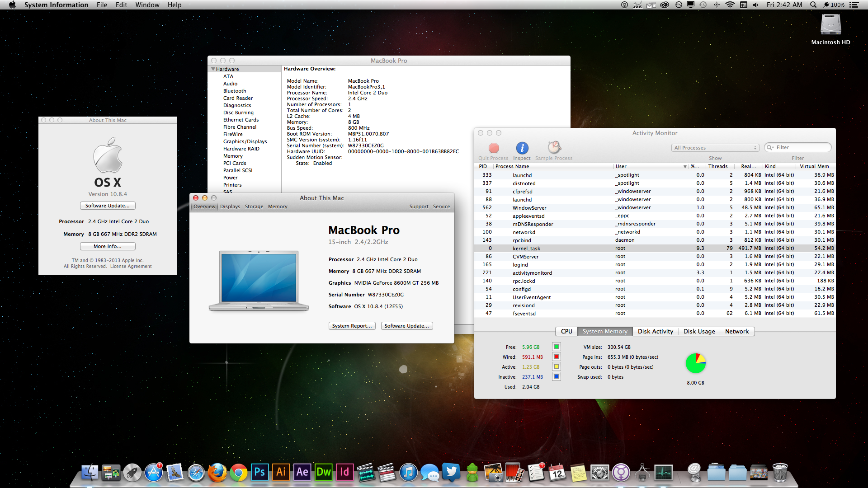Open Stickies from the Dock
The height and width of the screenshot is (488, 868).
point(579,473)
